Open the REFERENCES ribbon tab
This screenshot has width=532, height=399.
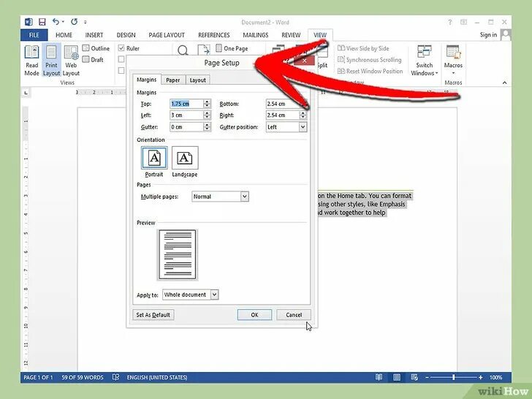pos(213,35)
